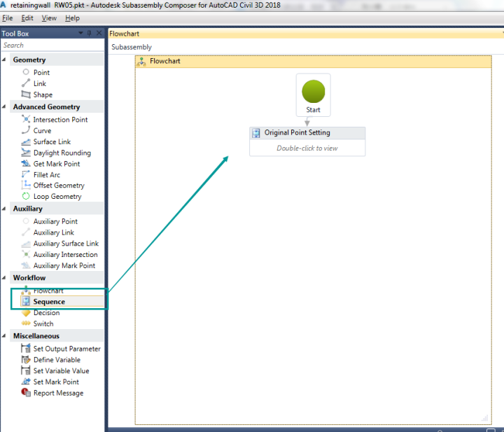The image size is (504, 432).
Task: Select the Get Mark Point icon
Action: [26, 164]
